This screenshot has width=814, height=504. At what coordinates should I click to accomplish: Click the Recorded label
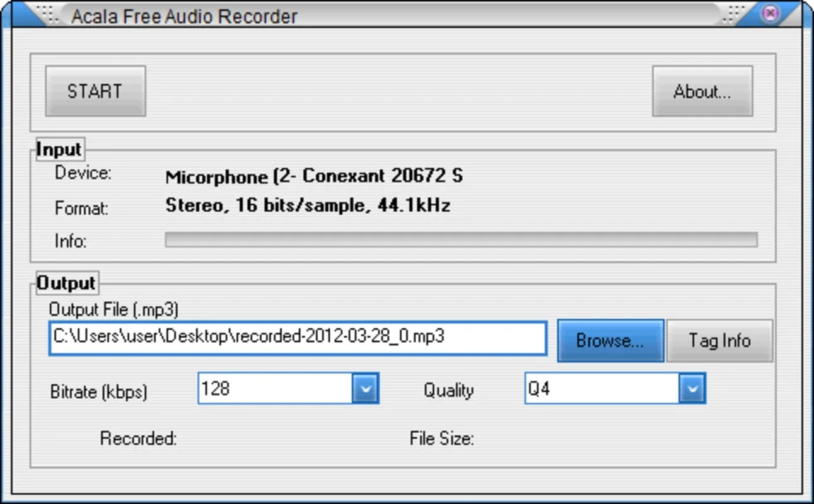click(x=138, y=438)
